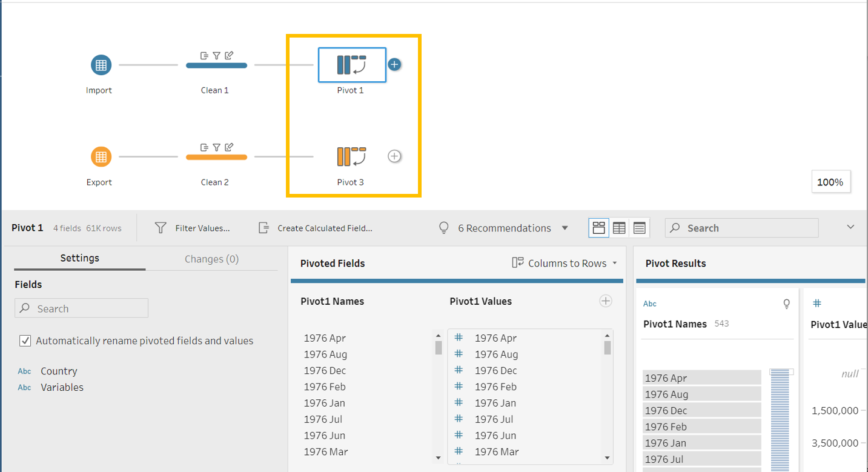Viewport: 868px width, 472px height.
Task: Click Filter Values button
Action: (x=193, y=228)
